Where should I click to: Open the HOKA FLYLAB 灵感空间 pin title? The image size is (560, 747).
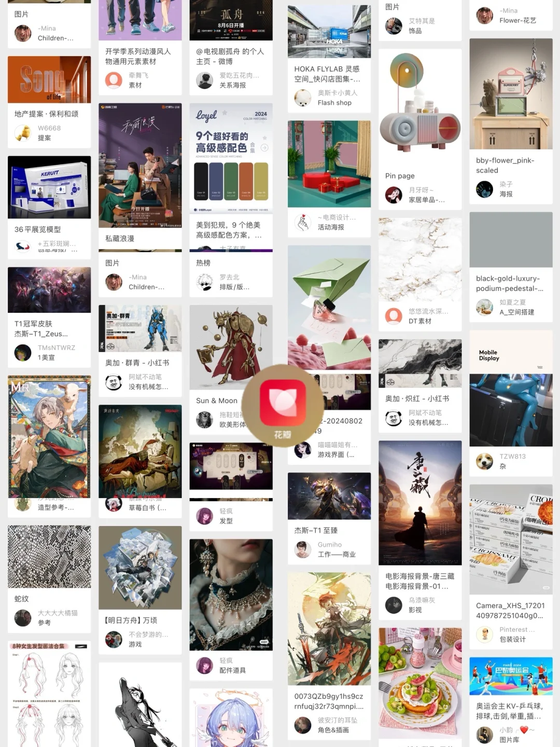(x=327, y=74)
